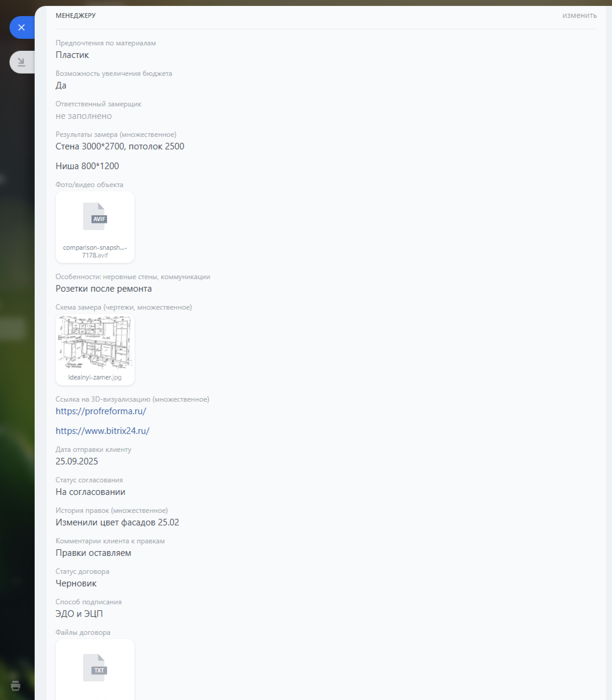Close the side panel with the blue X
The width and height of the screenshot is (612, 700).
coord(22,27)
